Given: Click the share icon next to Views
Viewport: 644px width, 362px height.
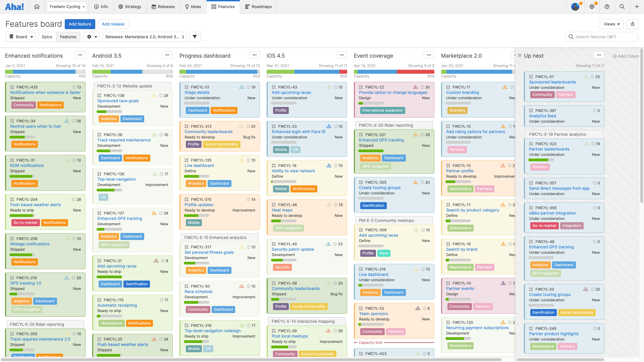Looking at the screenshot, I should coord(632,24).
